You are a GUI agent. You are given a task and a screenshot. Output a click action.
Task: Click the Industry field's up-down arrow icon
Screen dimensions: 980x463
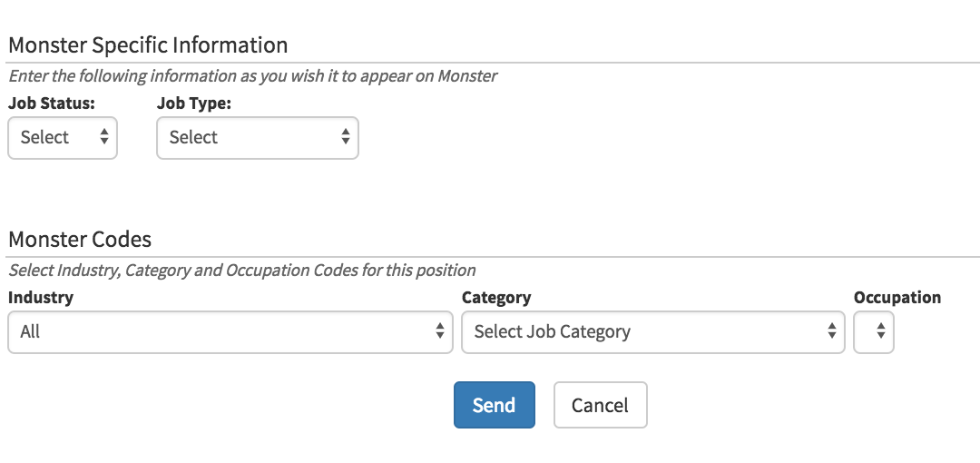[439, 332]
